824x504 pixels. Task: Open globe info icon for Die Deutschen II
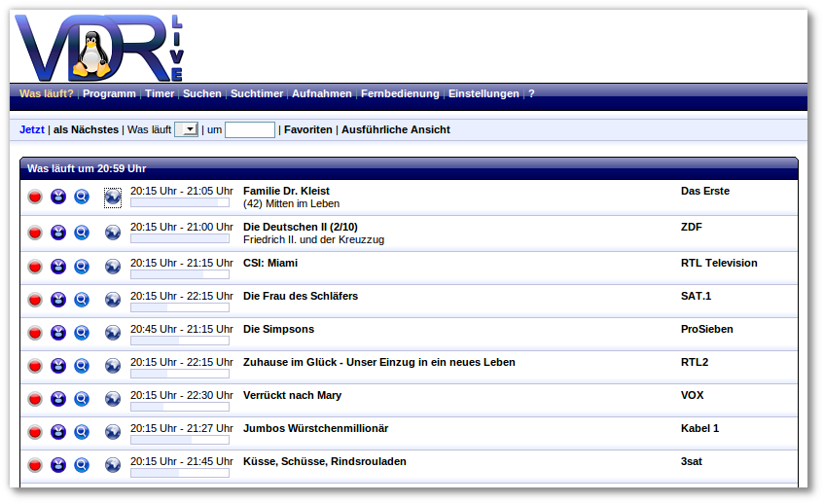pos(113,233)
